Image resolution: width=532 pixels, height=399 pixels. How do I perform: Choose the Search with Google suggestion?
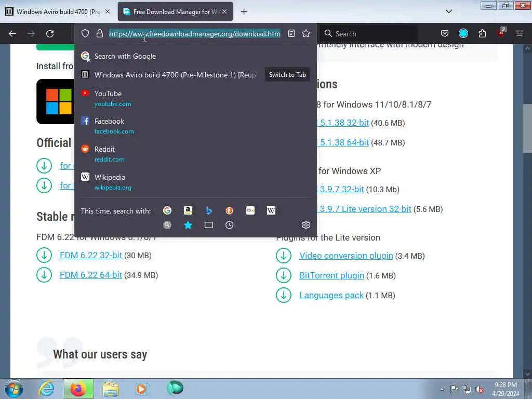coord(195,56)
